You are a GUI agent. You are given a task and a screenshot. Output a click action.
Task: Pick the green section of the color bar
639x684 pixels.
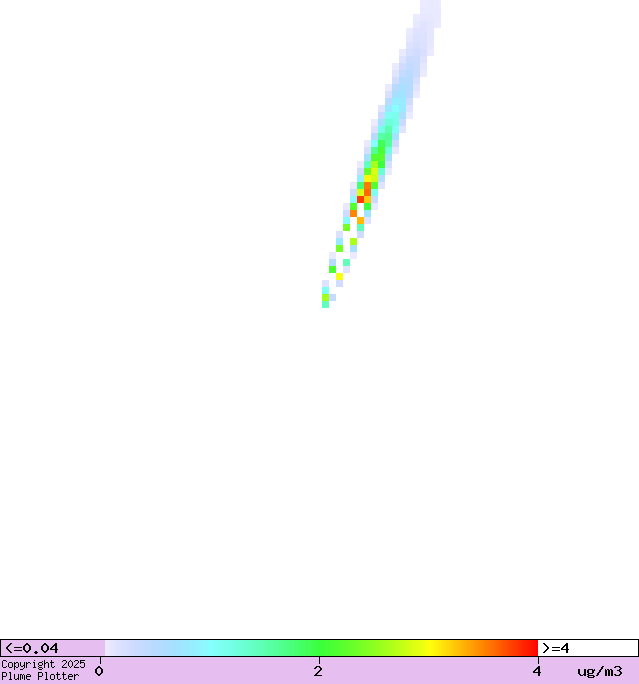pyautogui.click(x=320, y=648)
